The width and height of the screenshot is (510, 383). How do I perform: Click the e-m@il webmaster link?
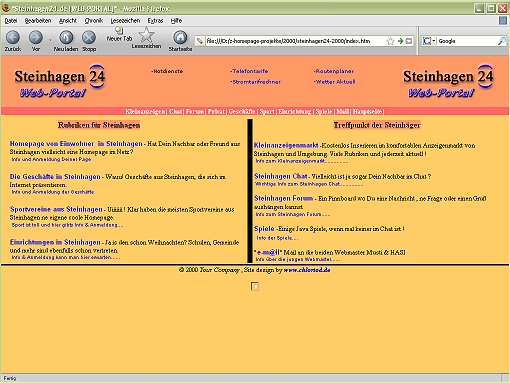pyautogui.click(x=268, y=252)
